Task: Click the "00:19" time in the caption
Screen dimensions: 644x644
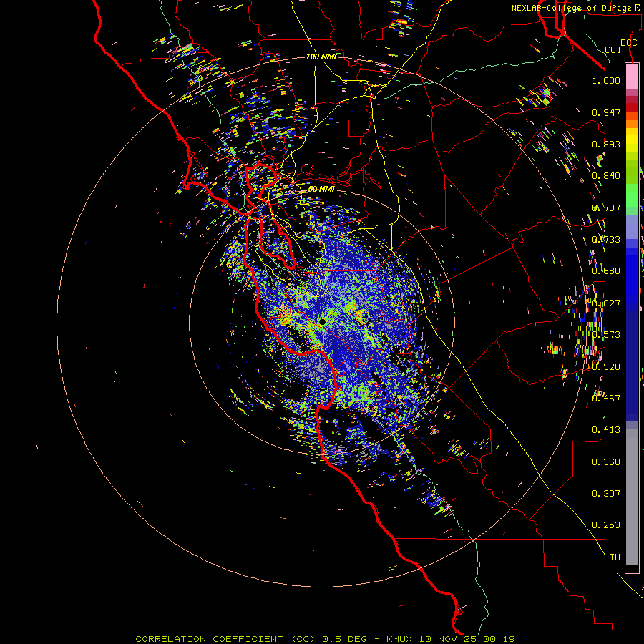Action: click(499, 639)
